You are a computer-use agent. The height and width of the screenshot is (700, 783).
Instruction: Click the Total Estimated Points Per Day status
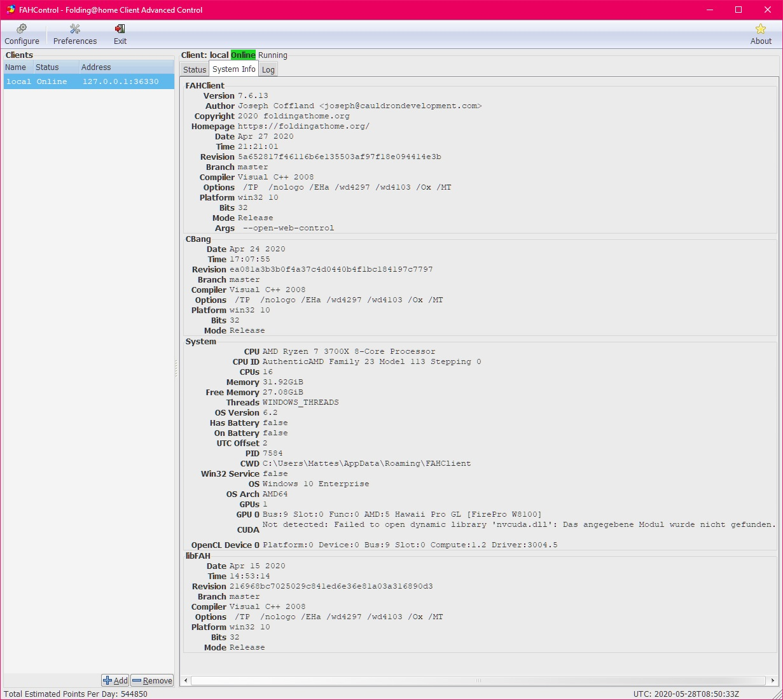tap(76, 694)
